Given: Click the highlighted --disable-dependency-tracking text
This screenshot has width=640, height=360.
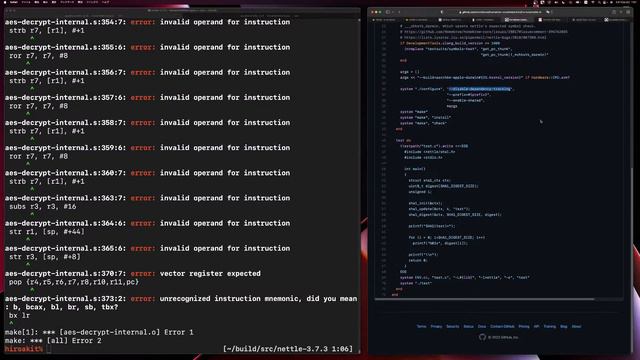Looking at the screenshot, I should pyautogui.click(x=480, y=89).
